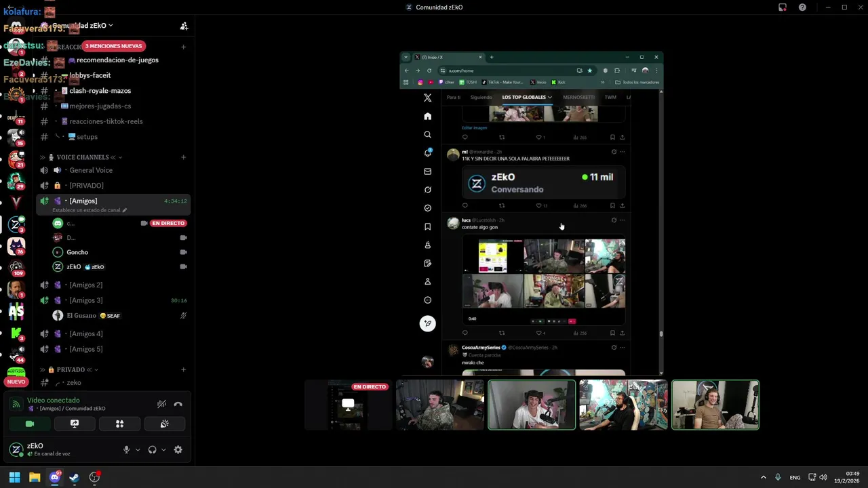Switch to Para ti tab on X
The image size is (868, 488).
point(453,97)
